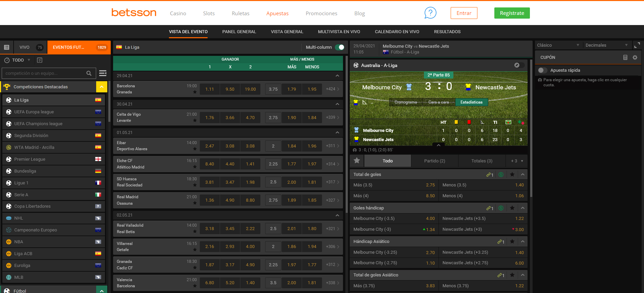Favorite the Barcelona Granada match star

[x=195, y=92]
